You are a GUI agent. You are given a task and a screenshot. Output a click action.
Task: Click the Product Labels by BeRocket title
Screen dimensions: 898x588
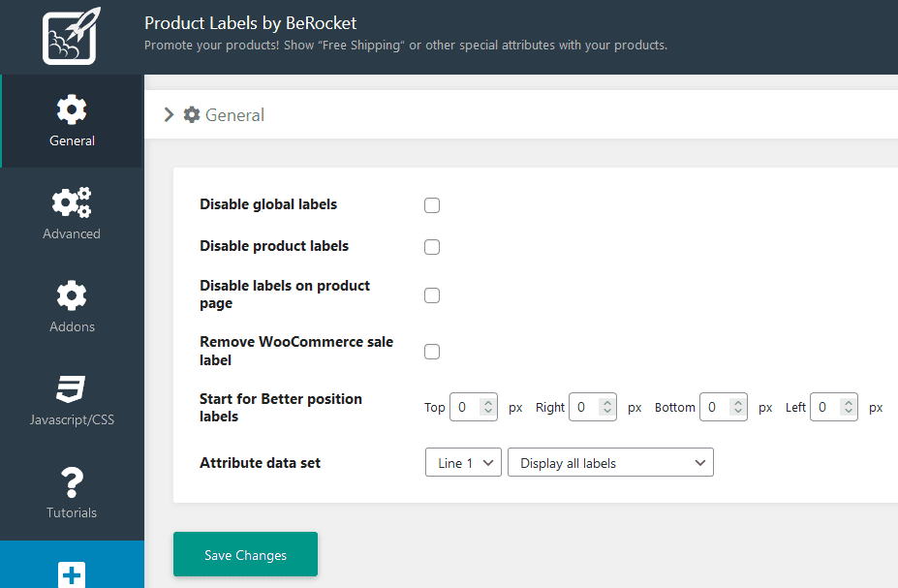(x=250, y=23)
